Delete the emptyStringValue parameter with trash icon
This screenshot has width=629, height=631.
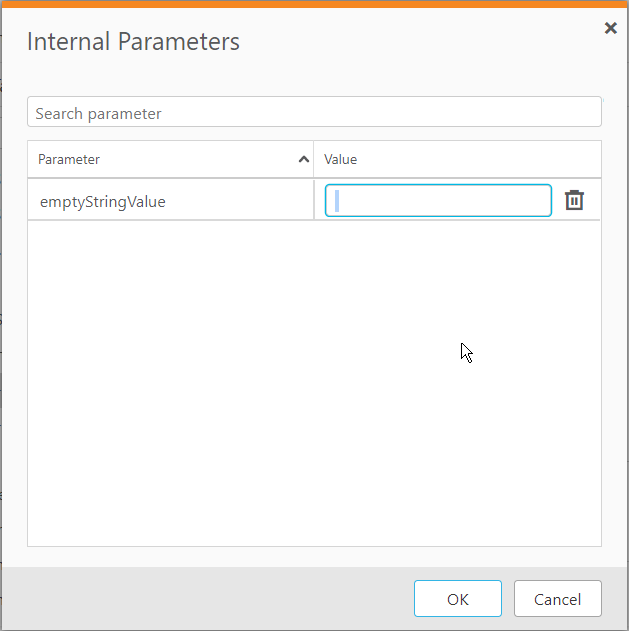coord(574,200)
